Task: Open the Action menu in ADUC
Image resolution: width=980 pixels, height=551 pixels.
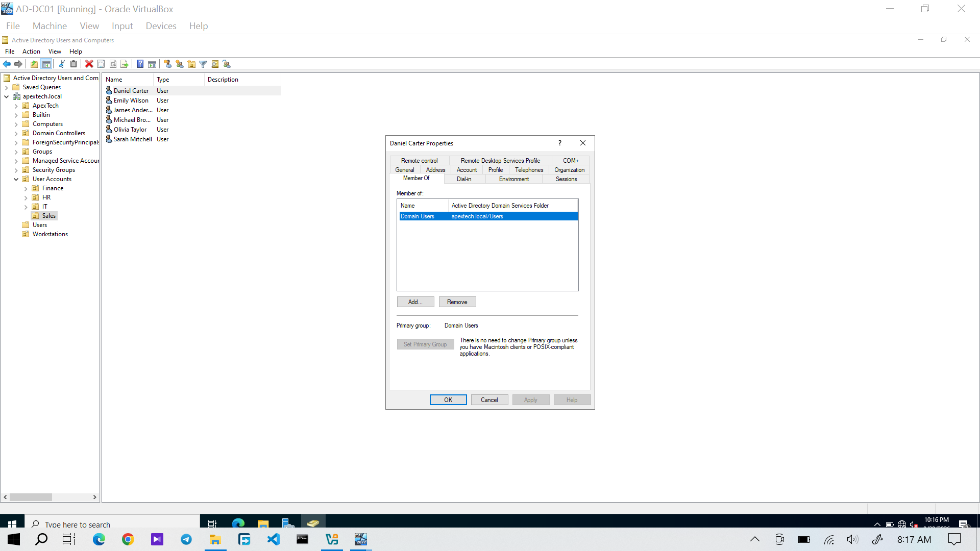Action: [x=31, y=52]
